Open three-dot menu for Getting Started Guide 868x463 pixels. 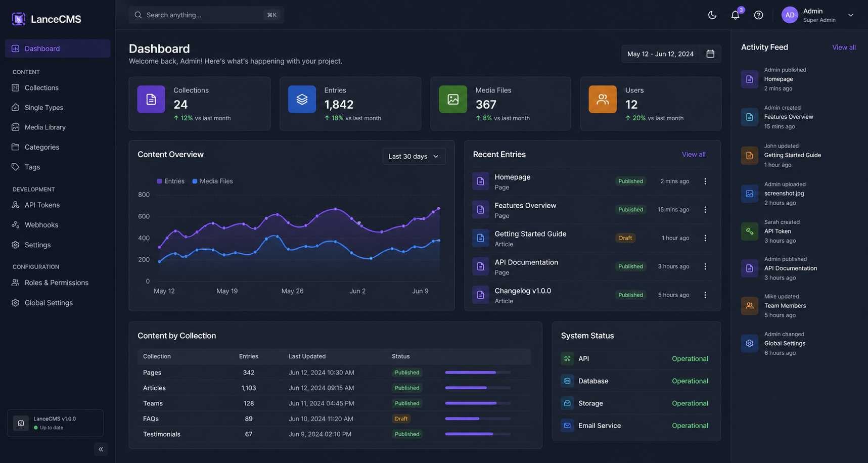705,238
